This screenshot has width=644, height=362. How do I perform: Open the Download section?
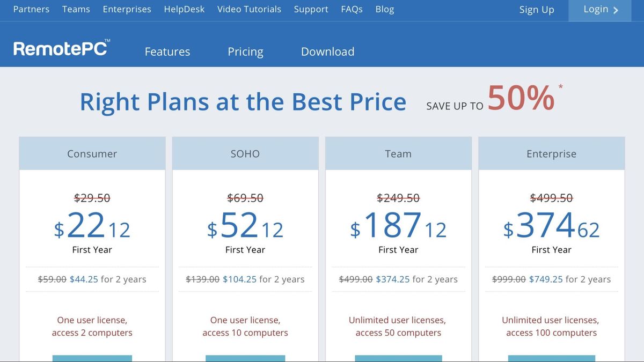[327, 51]
